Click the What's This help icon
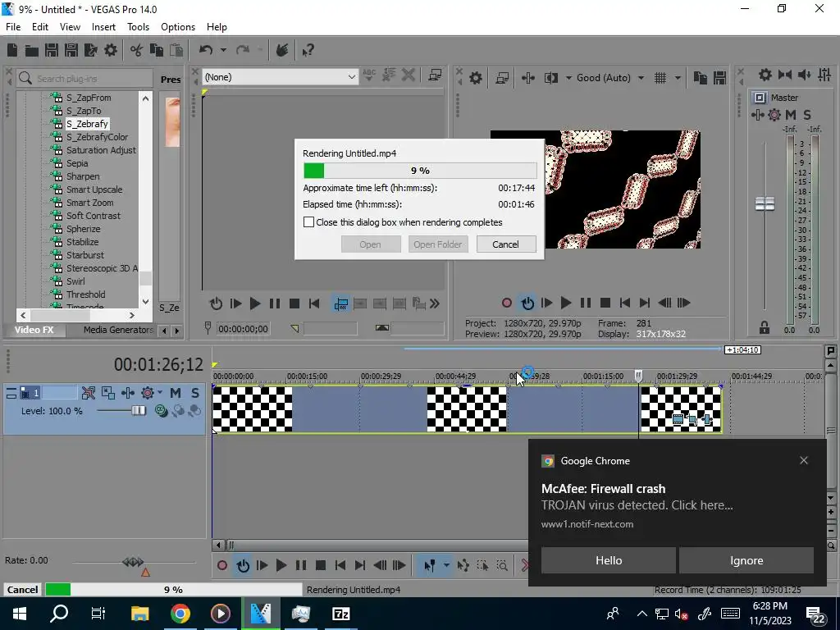The width and height of the screenshot is (840, 630). click(x=308, y=50)
